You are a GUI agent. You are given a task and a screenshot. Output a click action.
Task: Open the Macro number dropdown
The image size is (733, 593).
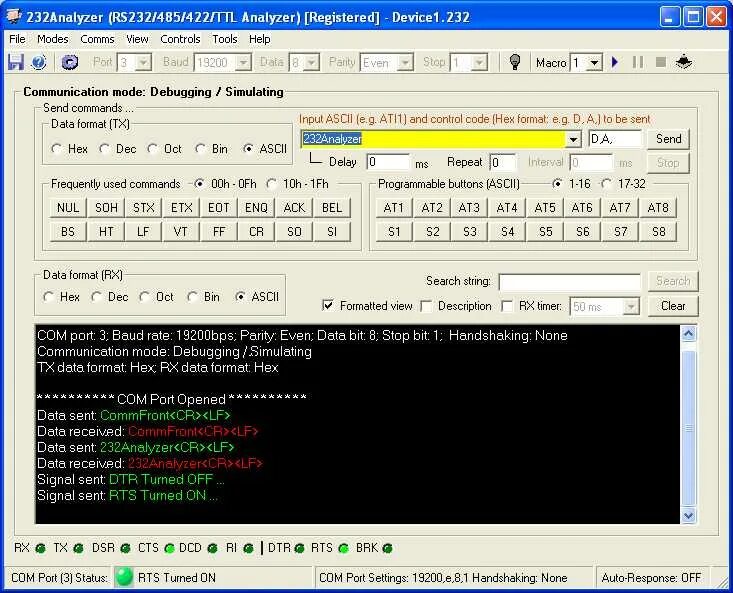pos(594,62)
